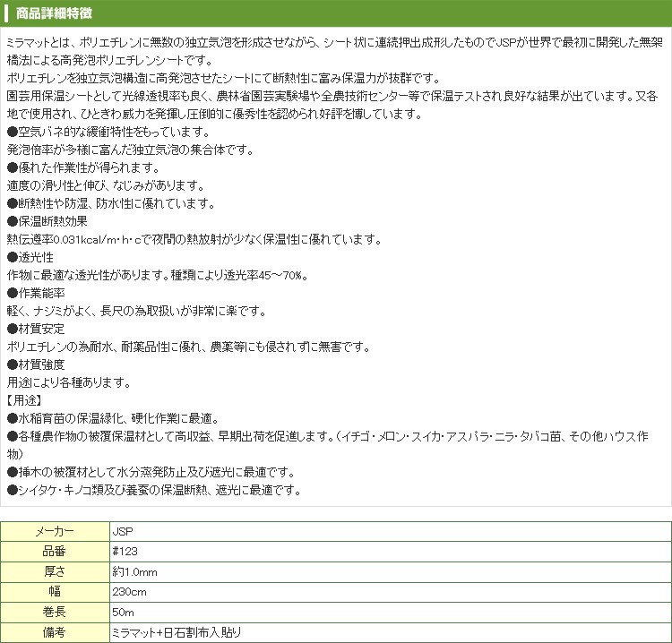Image resolution: width=672 pixels, height=643 pixels.
Task: Select the 巻長 label cell
Action: point(55,612)
